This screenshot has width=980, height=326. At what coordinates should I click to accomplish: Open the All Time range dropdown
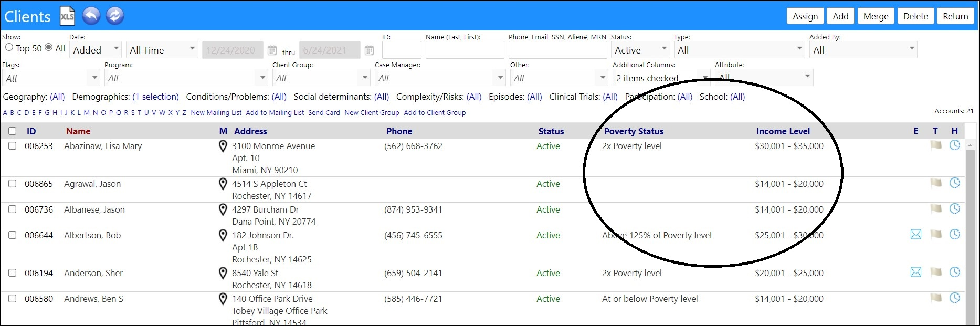(162, 50)
